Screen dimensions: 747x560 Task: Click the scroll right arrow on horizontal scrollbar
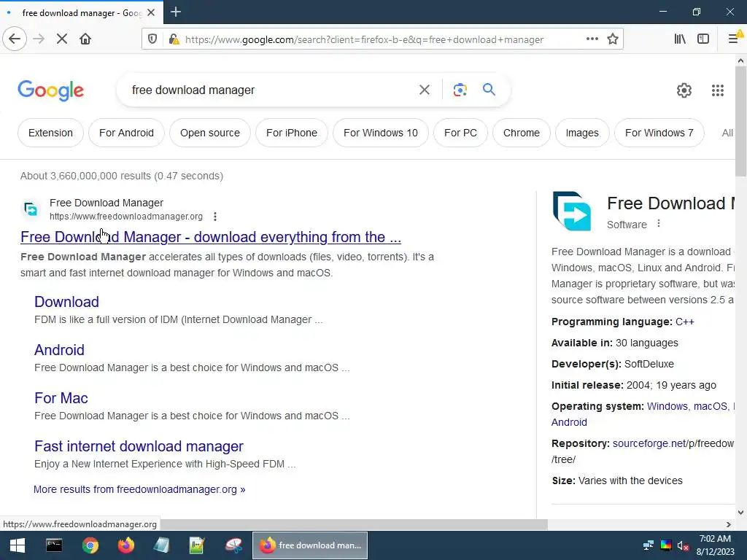(729, 524)
